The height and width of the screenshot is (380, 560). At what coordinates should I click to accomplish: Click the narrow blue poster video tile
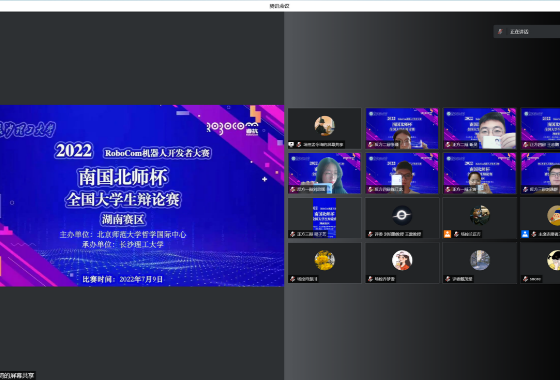coord(324,218)
